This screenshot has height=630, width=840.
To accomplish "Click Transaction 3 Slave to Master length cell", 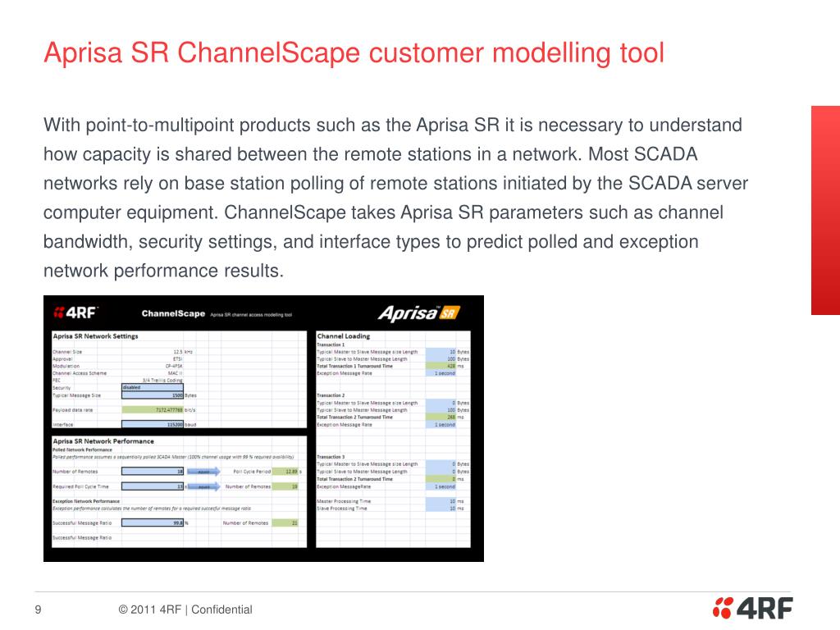I will tap(441, 472).
